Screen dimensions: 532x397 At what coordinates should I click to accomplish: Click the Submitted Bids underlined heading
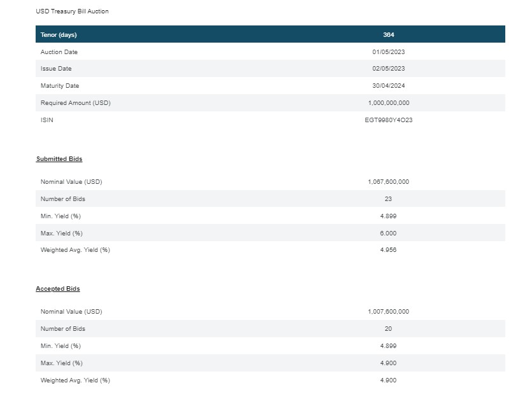[x=59, y=159]
